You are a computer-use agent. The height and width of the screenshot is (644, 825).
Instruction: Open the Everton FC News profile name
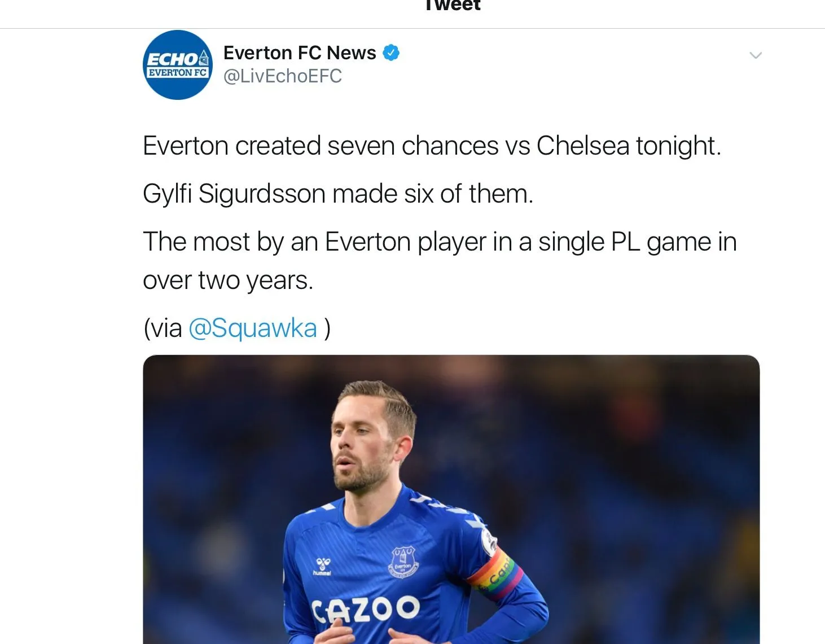(299, 52)
